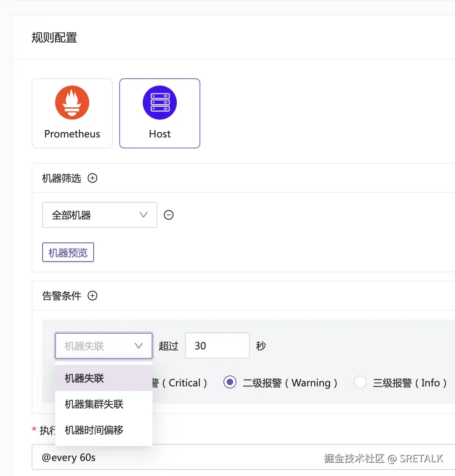Choose 机器集群失联 from the dropdown list

pos(104,404)
